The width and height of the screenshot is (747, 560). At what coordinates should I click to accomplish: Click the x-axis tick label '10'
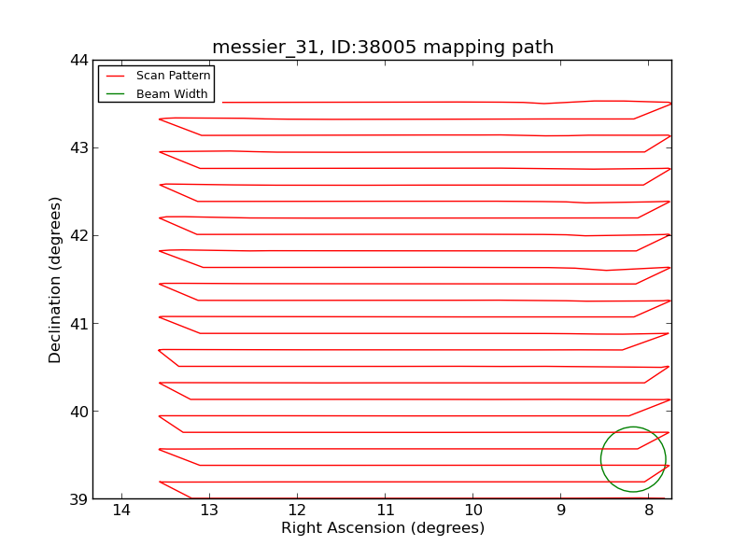pos(473,511)
